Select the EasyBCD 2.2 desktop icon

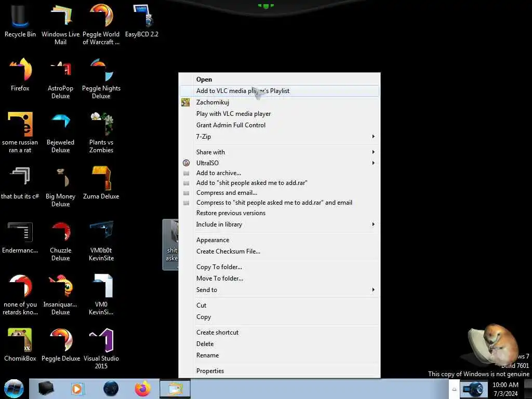point(142,20)
